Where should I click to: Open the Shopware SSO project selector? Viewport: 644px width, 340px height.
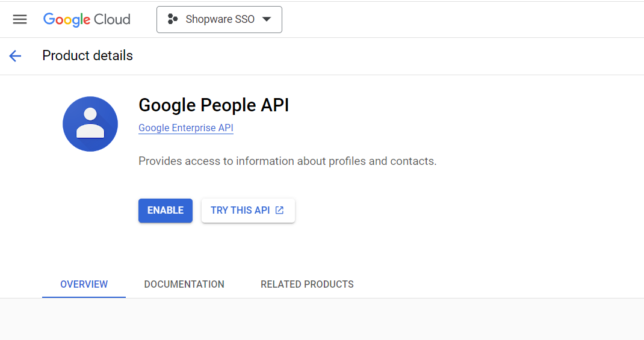[x=219, y=19]
